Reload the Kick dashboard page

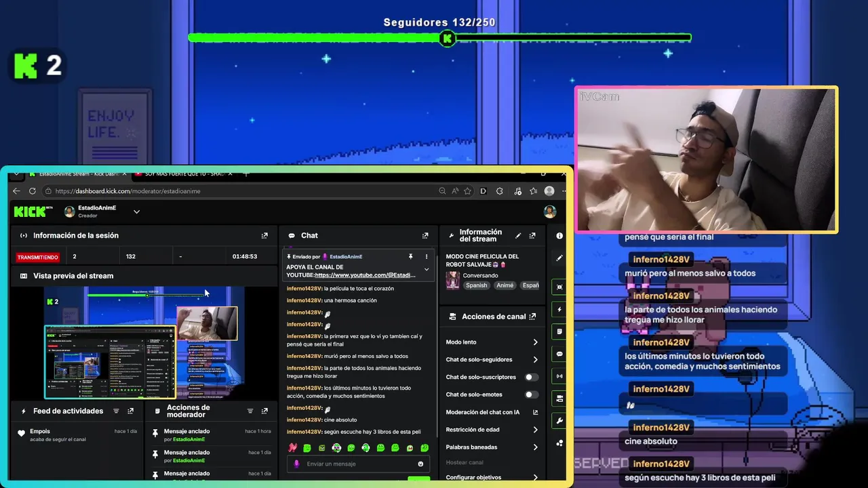pyautogui.click(x=32, y=191)
